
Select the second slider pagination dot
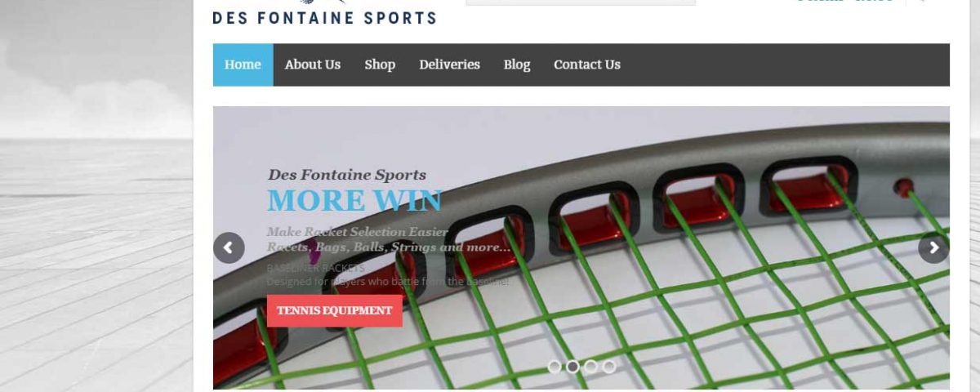coord(572,367)
